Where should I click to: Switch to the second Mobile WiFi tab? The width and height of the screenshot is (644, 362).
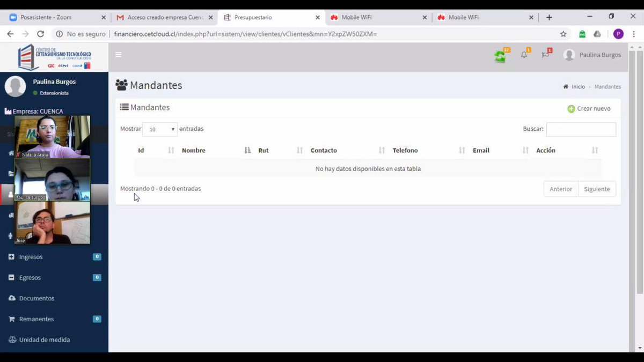(x=485, y=17)
